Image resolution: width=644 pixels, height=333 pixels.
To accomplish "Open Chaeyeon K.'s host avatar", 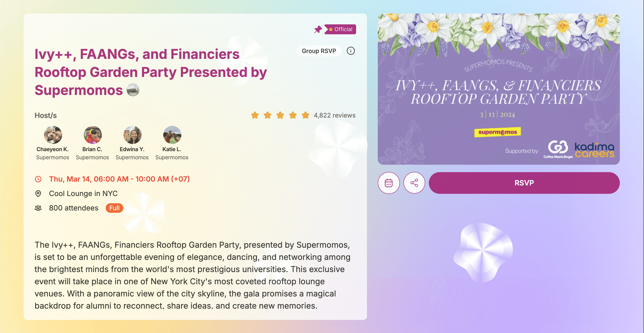I will pyautogui.click(x=53, y=135).
